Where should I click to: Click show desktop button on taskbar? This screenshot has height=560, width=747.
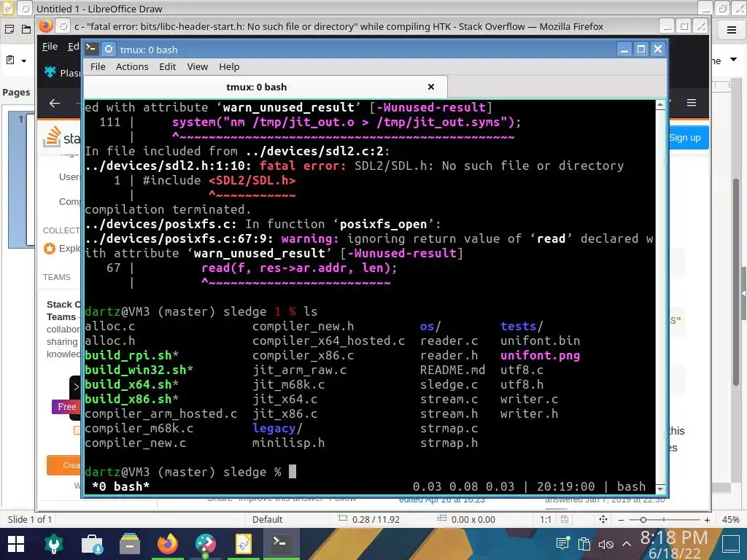[731, 544]
